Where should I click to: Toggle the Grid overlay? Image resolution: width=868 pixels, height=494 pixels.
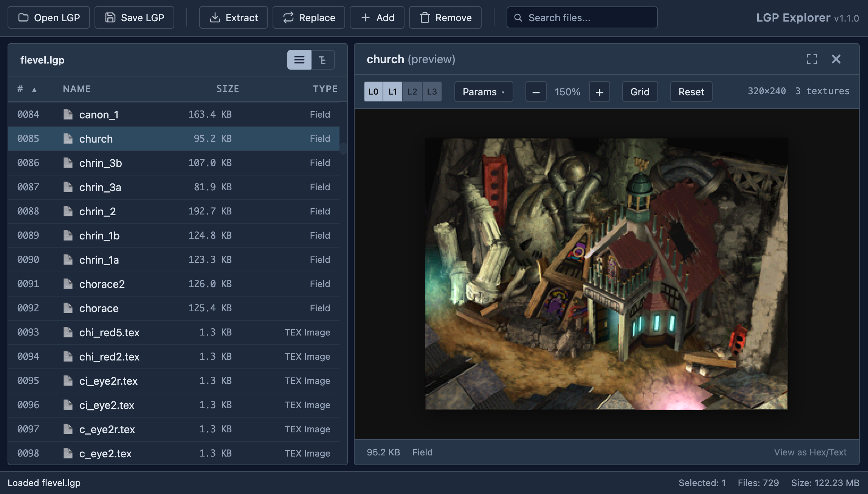(x=640, y=92)
